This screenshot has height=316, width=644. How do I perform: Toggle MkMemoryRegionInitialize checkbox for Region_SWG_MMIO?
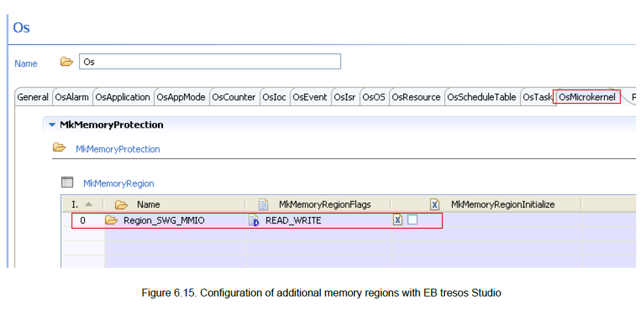coord(412,220)
